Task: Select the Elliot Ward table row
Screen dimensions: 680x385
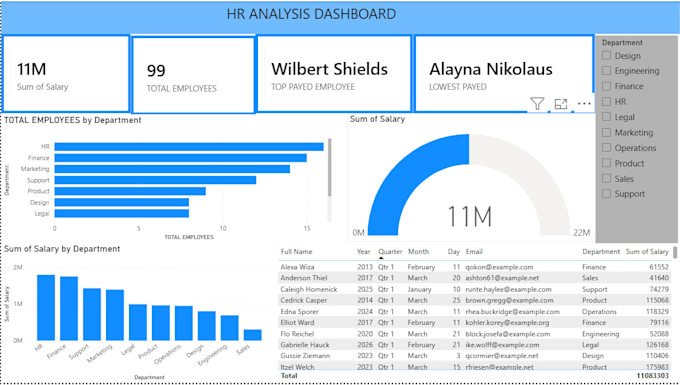Action: (474, 323)
